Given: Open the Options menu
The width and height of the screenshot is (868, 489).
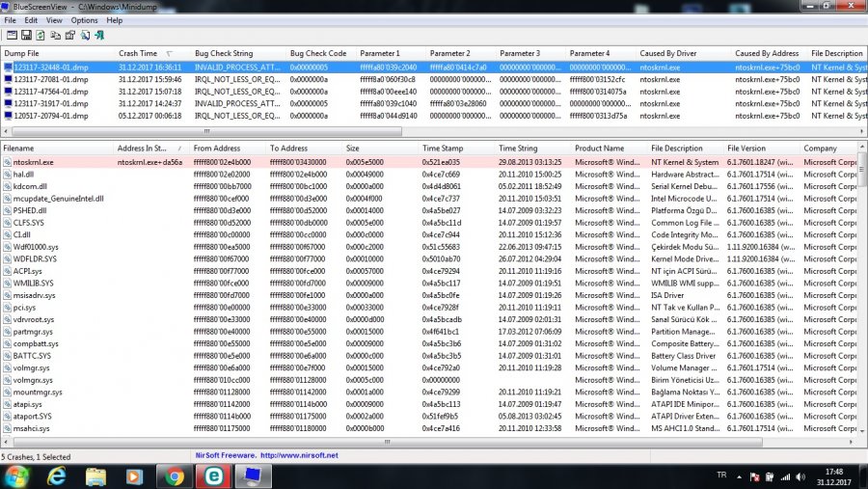Looking at the screenshot, I should [84, 20].
